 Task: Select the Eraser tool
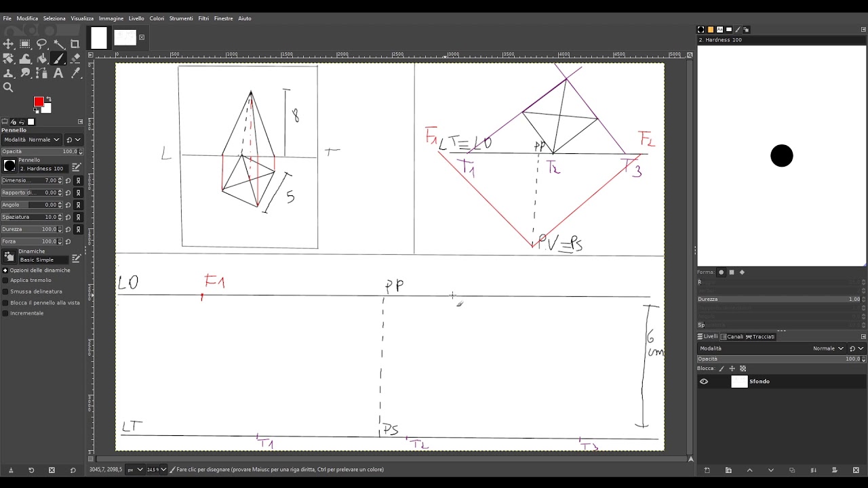75,59
